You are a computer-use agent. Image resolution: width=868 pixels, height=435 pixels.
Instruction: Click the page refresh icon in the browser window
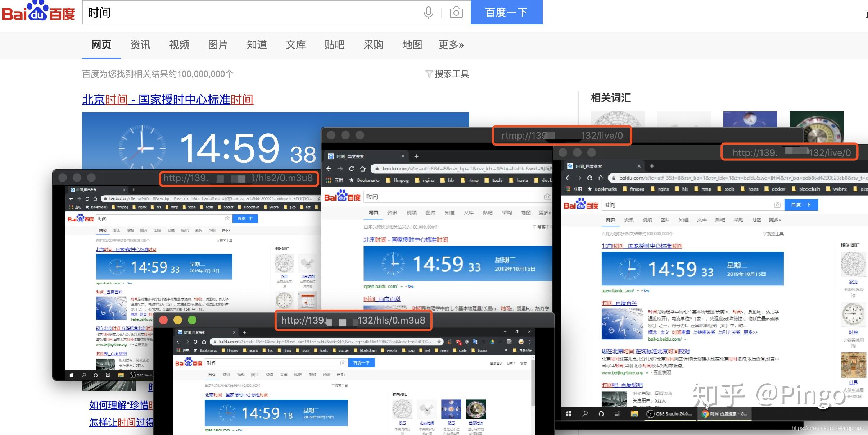point(589,178)
